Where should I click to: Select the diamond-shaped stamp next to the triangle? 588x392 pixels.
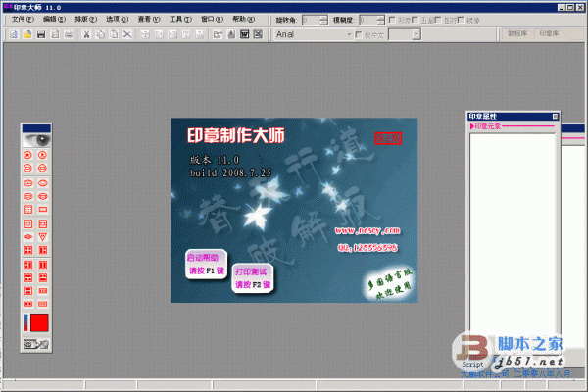[x=28, y=237]
